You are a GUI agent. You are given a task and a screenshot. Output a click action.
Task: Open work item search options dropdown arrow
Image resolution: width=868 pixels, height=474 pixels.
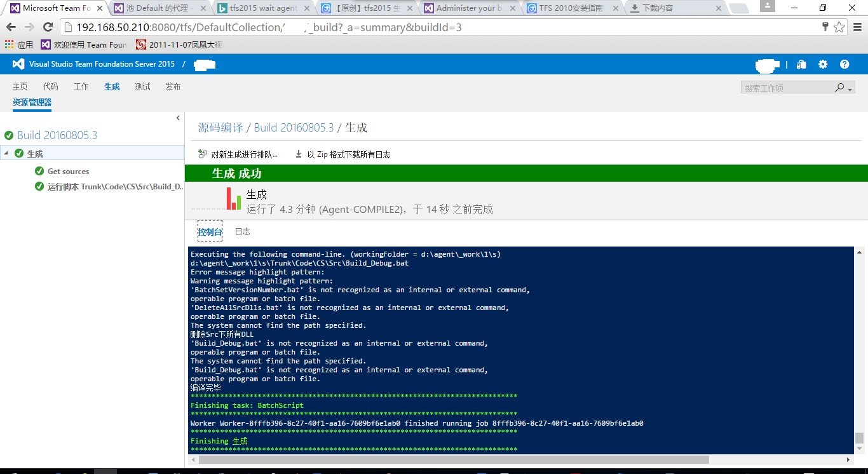[x=850, y=89]
